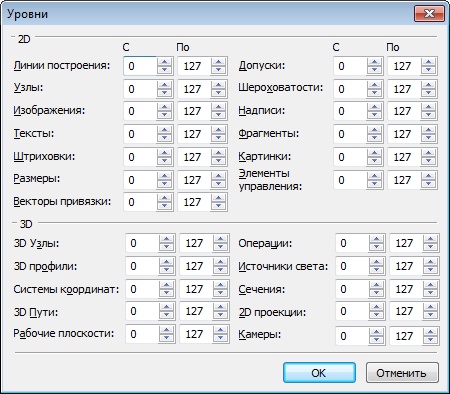Increase the 2D проекции С value

[x=376, y=307]
